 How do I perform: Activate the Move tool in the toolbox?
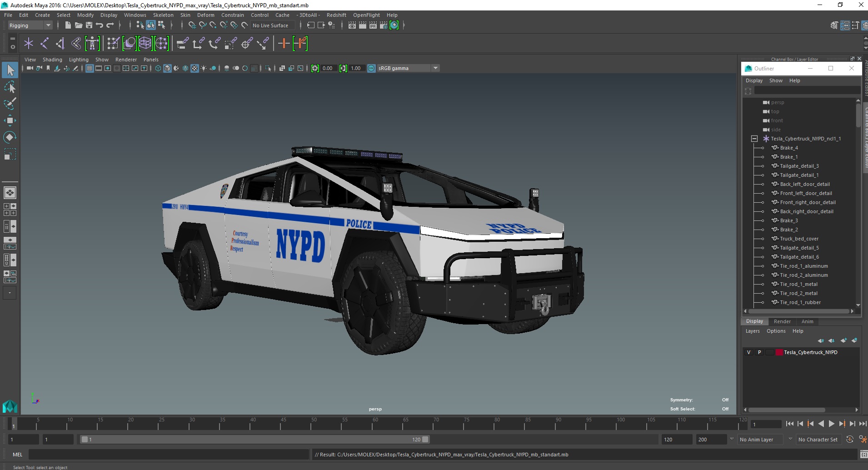click(10, 120)
